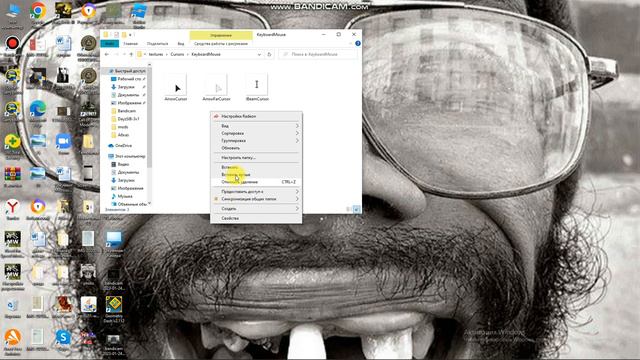Select the ArrowFarCursor file thumbnail
The height and width of the screenshot is (360, 640).
click(x=216, y=87)
